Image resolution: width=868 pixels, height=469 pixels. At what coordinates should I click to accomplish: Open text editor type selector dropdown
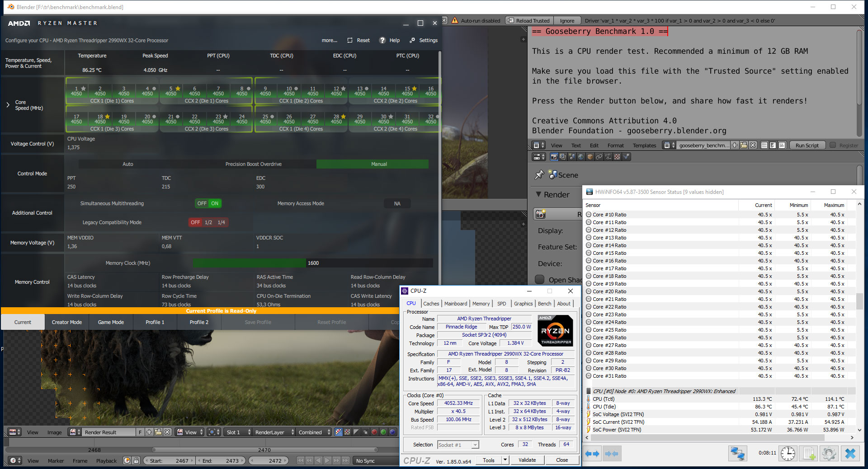coord(539,145)
